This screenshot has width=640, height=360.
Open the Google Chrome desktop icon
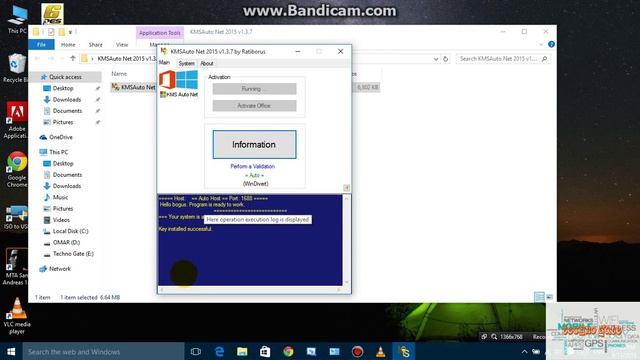pyautogui.click(x=16, y=170)
